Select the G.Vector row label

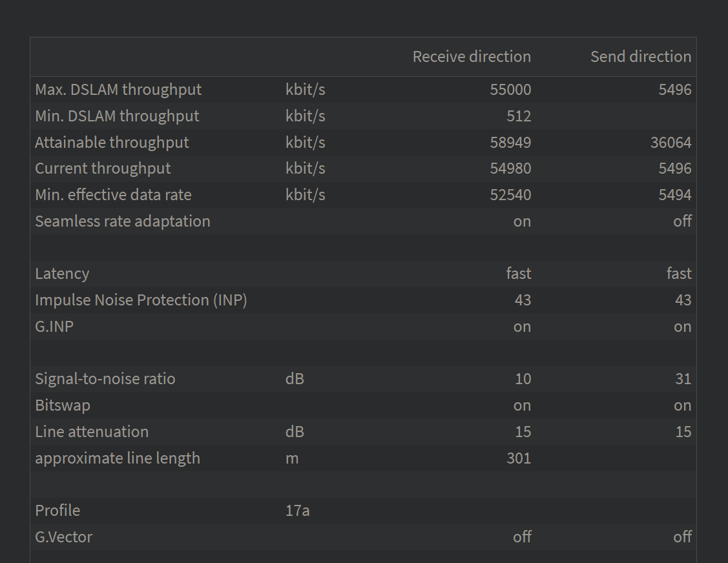tap(63, 537)
